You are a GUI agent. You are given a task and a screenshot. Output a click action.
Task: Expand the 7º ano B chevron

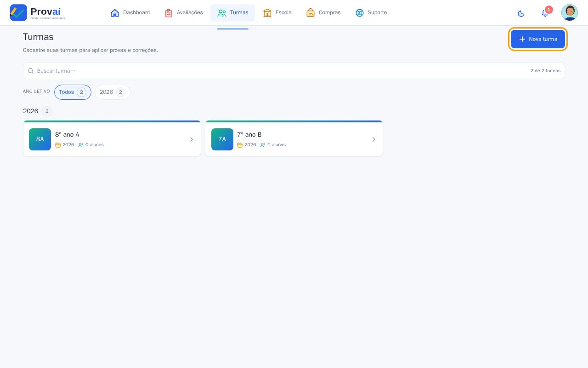[374, 139]
